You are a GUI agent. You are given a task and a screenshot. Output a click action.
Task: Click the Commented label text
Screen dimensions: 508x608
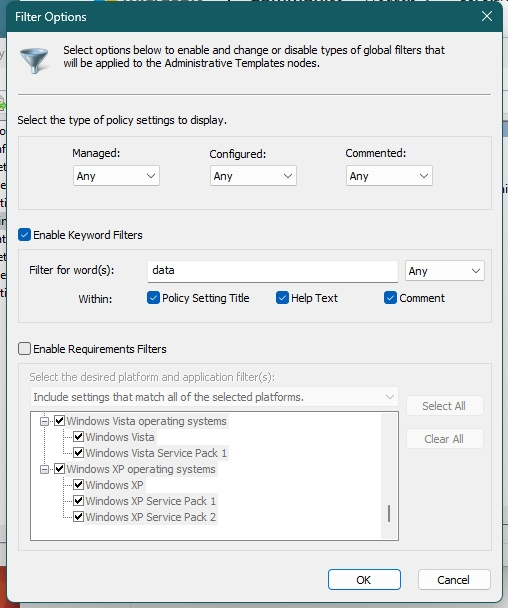coord(376,153)
